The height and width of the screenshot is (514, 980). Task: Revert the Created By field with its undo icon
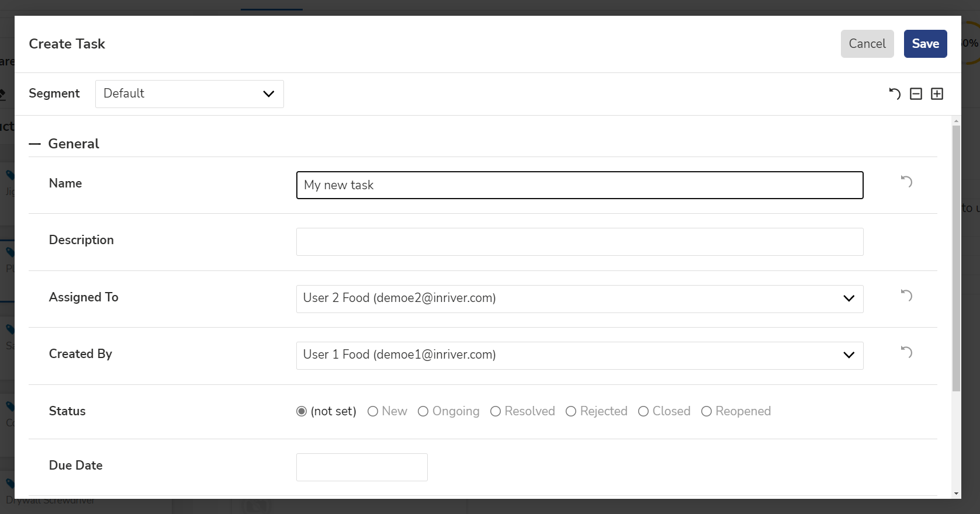pyautogui.click(x=906, y=352)
